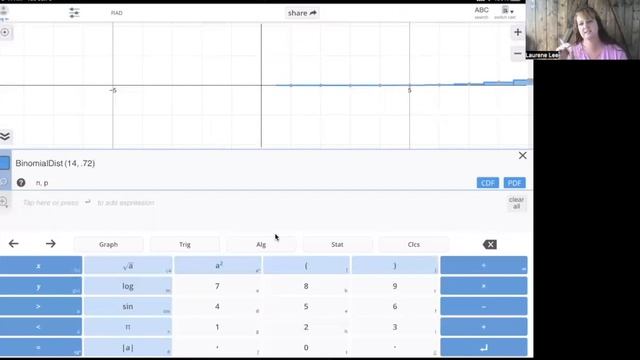Move the cursor right with the arrow key

pos(51,244)
